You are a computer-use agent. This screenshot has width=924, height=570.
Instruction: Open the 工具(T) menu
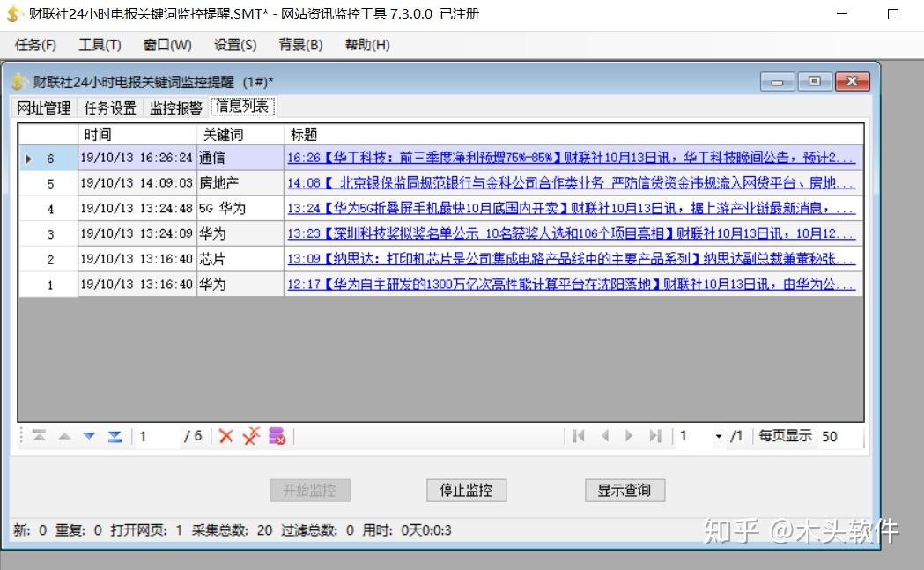[x=100, y=45]
